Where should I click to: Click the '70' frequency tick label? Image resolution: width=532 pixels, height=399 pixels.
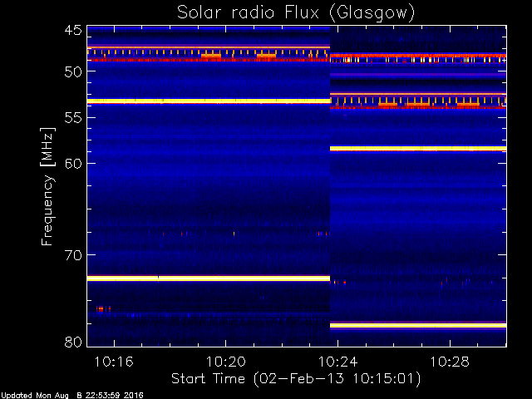[73, 255]
